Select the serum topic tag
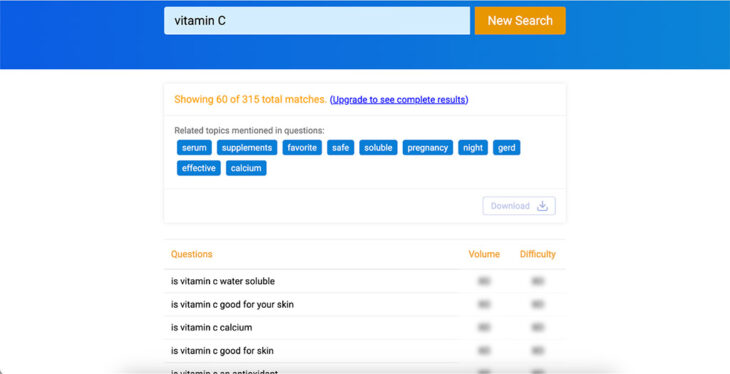730x374 pixels. [194, 148]
